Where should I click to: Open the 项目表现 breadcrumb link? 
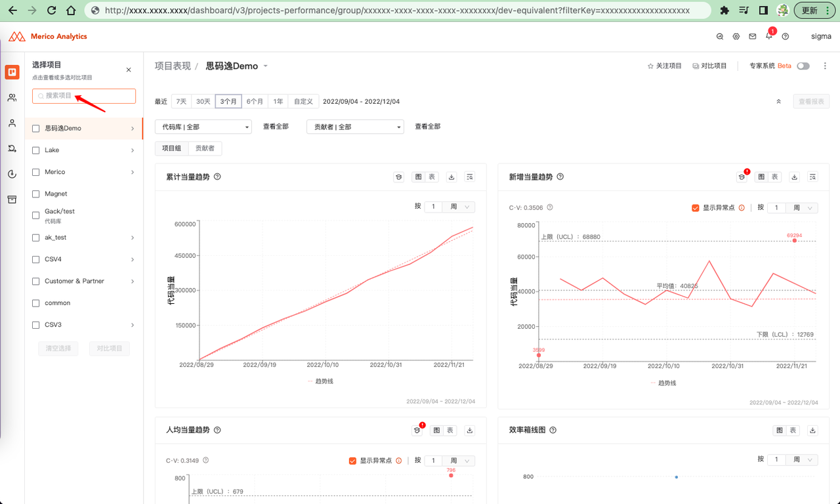(x=173, y=66)
